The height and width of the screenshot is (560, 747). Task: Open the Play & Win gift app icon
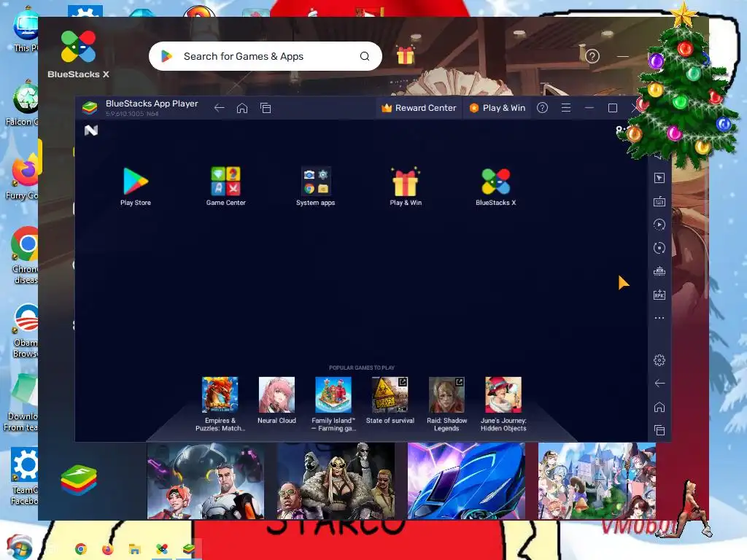coord(406,182)
